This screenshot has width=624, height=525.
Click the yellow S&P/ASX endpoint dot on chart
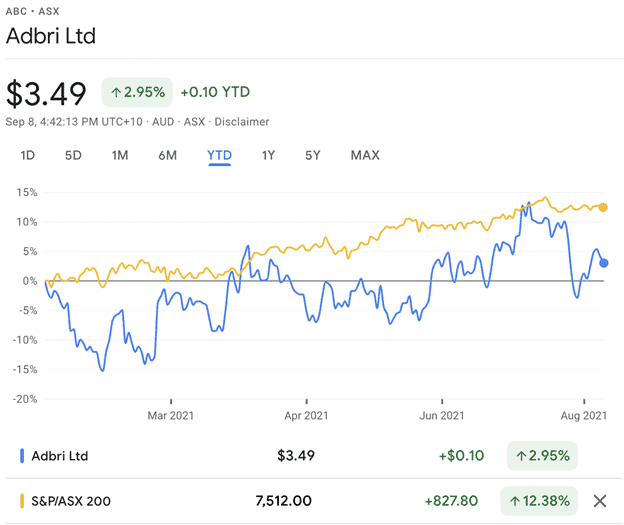click(603, 207)
